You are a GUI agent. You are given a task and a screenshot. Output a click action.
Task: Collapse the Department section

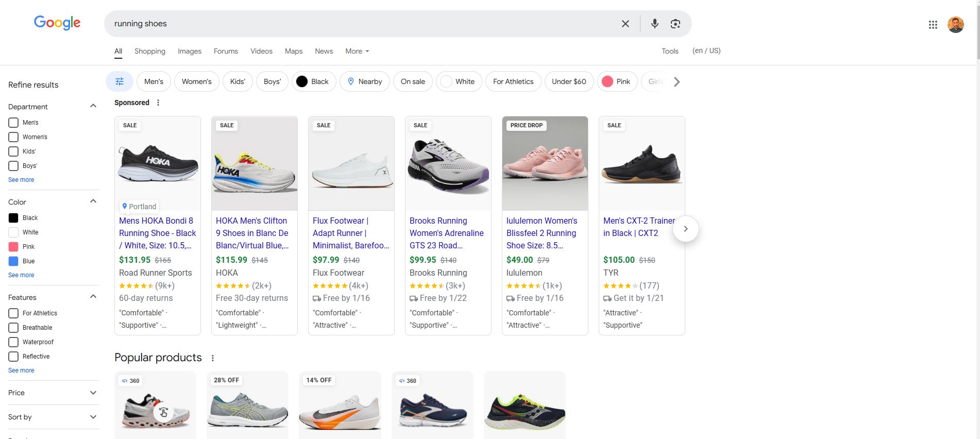(93, 106)
